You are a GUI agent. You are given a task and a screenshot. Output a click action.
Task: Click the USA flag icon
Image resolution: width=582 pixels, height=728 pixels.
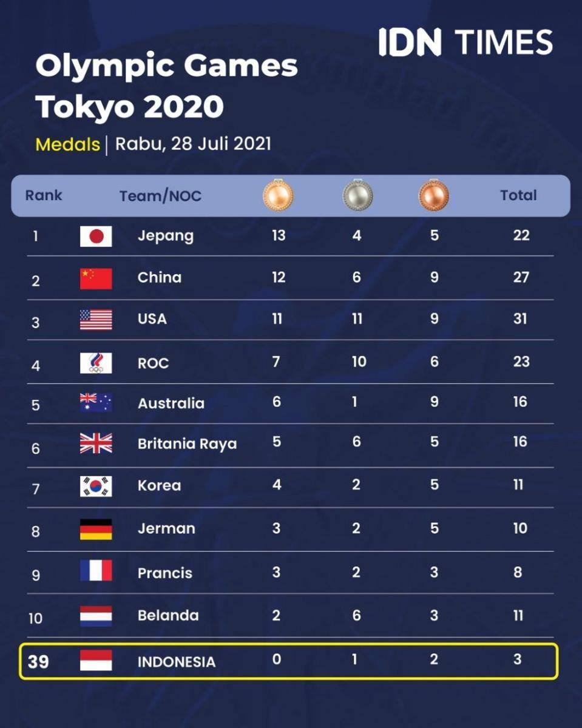coord(96,320)
